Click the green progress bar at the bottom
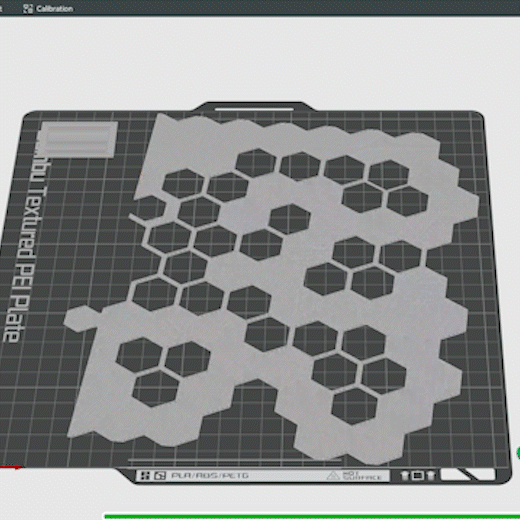The width and height of the screenshot is (520, 520). [312, 517]
